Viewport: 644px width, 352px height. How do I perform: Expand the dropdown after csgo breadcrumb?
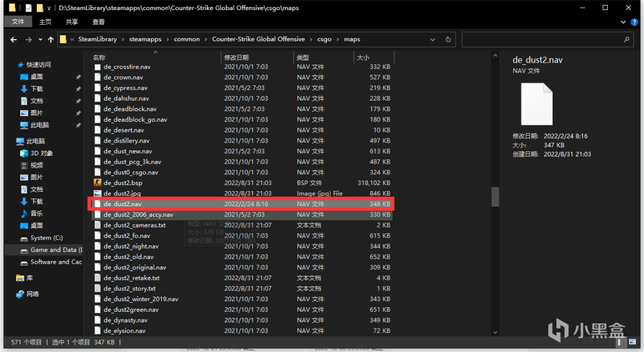click(338, 39)
